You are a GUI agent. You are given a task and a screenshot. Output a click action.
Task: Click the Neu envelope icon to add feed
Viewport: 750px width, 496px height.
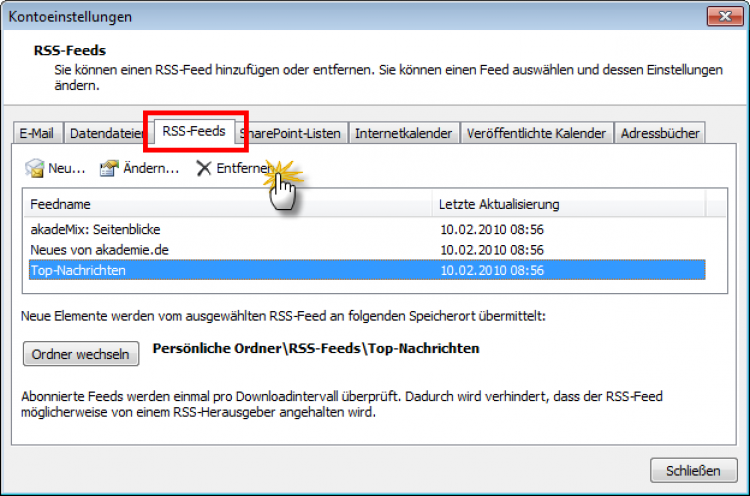[x=35, y=168]
